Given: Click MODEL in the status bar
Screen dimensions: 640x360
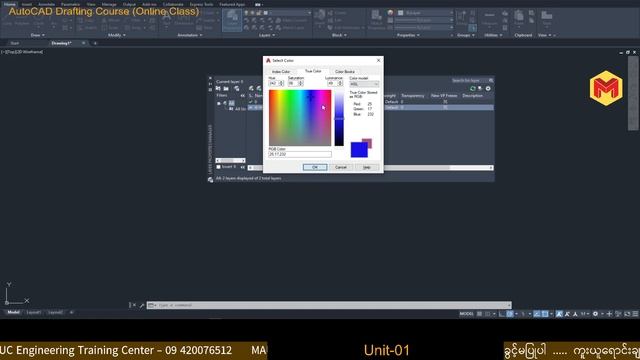Looking at the screenshot, I should tap(466, 313).
